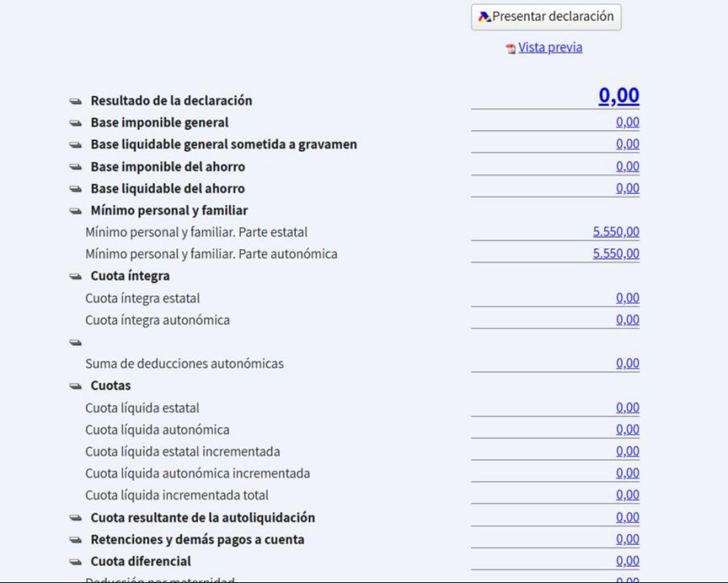Click the "0,00" value of Cuota íntegra estatal

click(x=629, y=298)
